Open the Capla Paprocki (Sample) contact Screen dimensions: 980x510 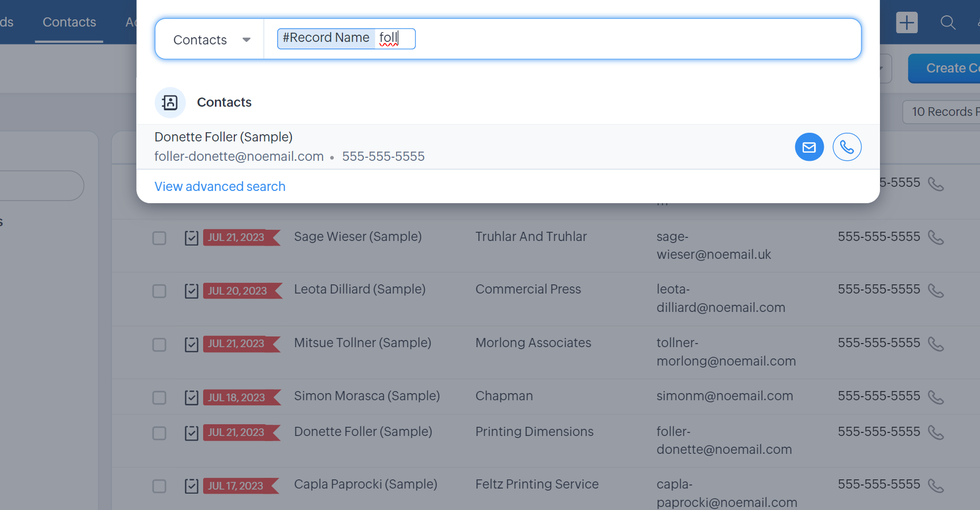coord(365,484)
